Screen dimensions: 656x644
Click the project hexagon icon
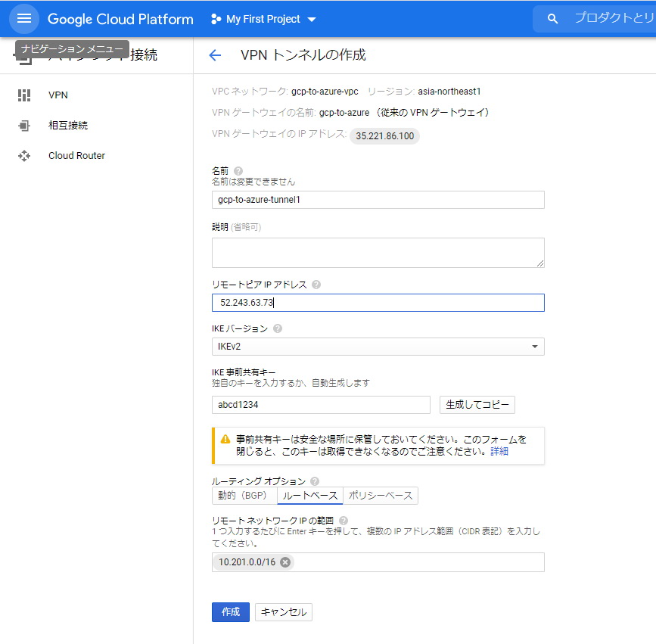pos(216,19)
